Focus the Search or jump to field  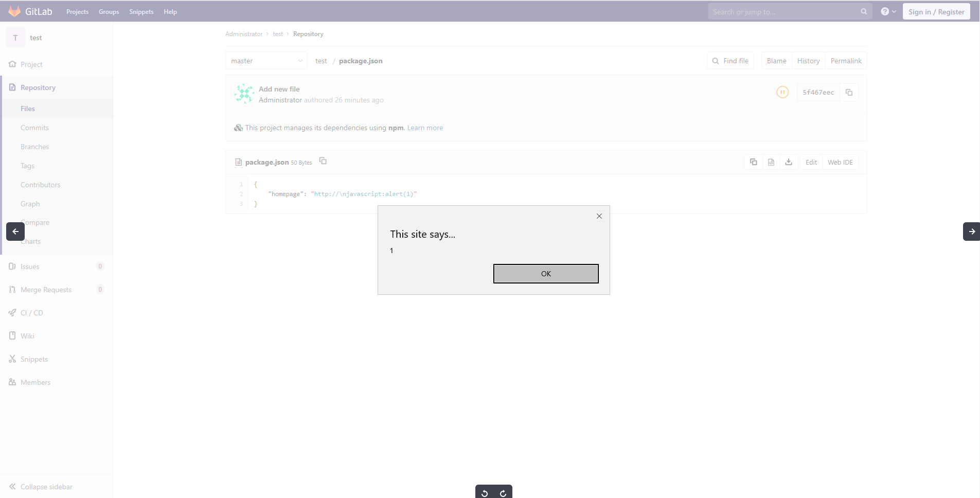[785, 12]
